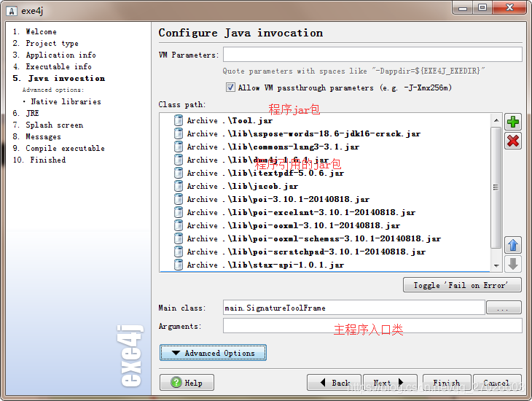Click the green plus add classpath icon
532x401 pixels.
point(512,122)
